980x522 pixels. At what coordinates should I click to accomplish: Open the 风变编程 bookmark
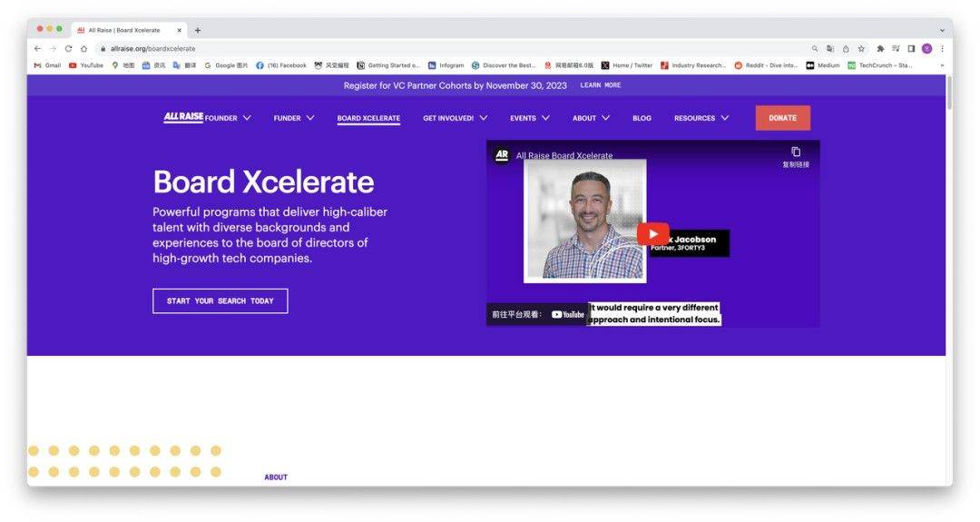pyautogui.click(x=332, y=65)
